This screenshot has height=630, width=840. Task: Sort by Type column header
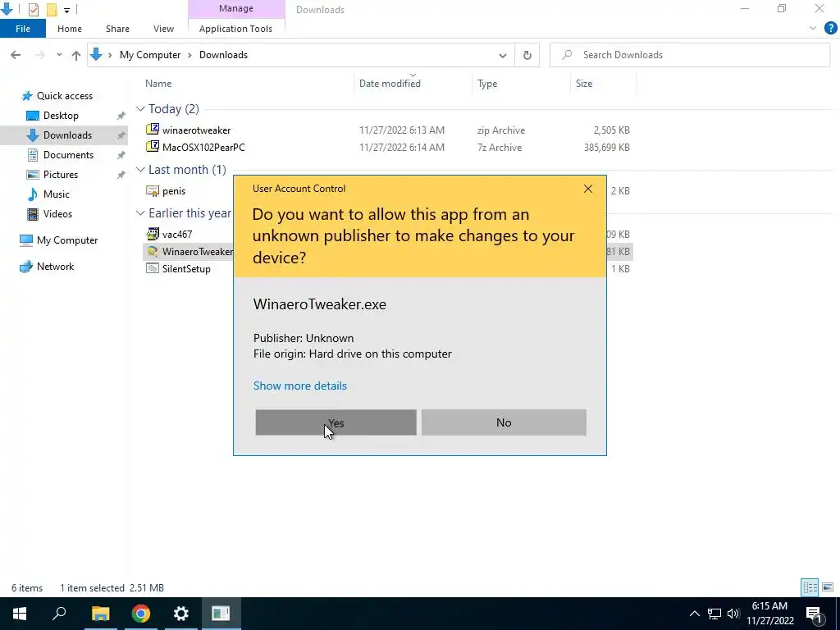tap(487, 84)
